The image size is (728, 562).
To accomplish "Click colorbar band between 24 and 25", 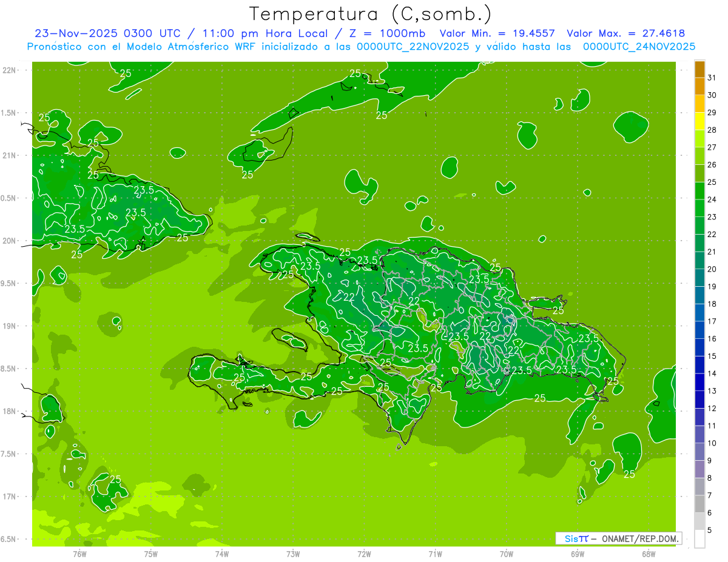I will pyautogui.click(x=699, y=191).
